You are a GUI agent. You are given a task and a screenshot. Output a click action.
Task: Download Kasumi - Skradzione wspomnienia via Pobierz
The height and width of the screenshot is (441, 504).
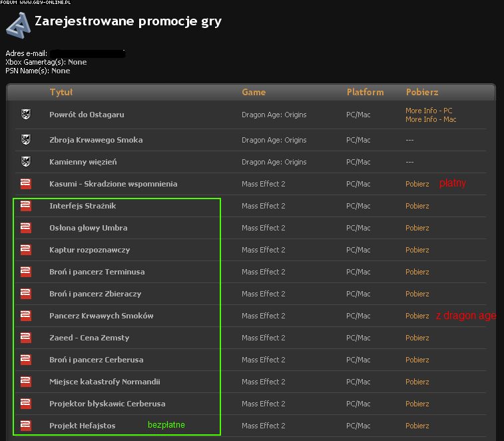[417, 184]
